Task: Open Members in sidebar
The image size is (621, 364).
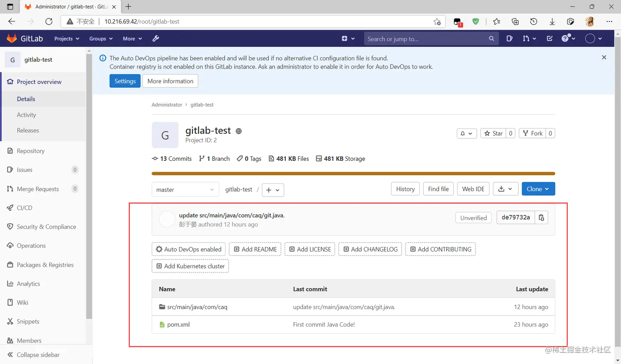Action: pos(29,341)
